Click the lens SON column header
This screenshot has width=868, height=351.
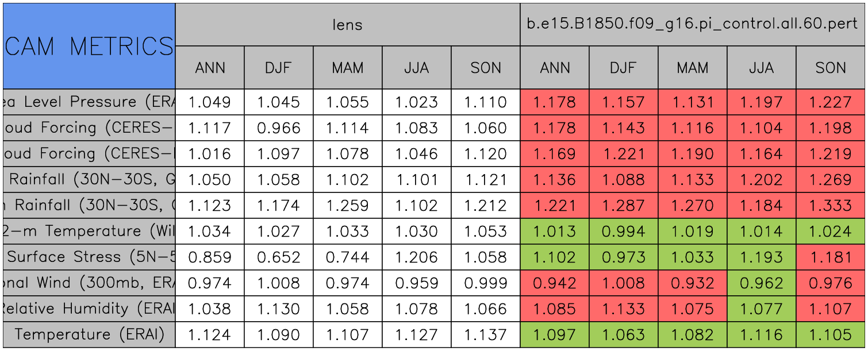click(486, 68)
